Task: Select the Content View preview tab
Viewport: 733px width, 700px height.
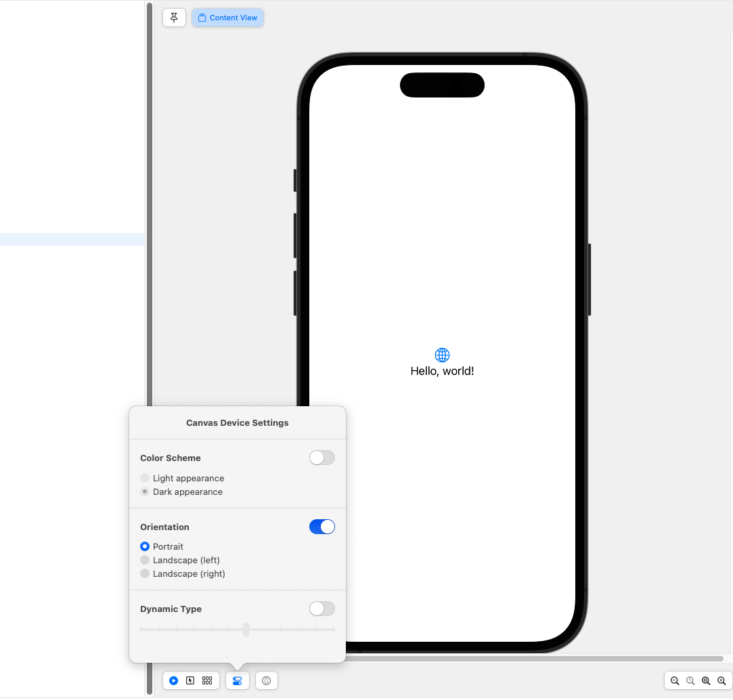Action: point(227,18)
